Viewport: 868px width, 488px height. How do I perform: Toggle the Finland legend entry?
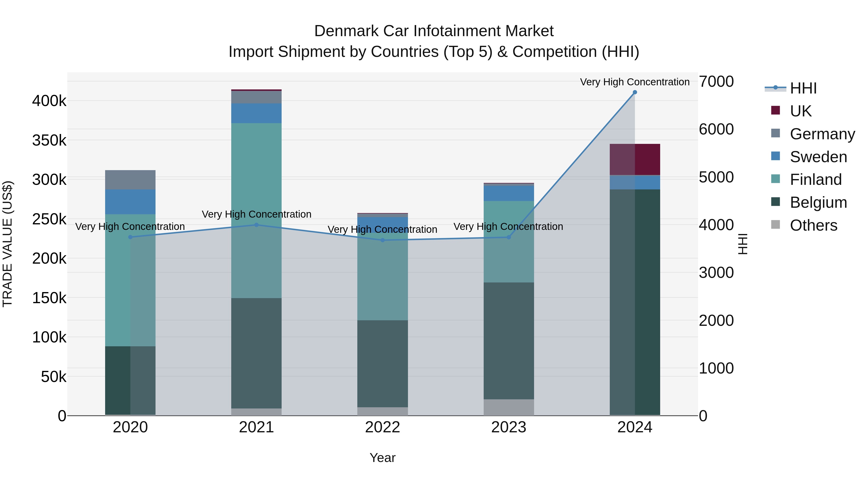806,180
